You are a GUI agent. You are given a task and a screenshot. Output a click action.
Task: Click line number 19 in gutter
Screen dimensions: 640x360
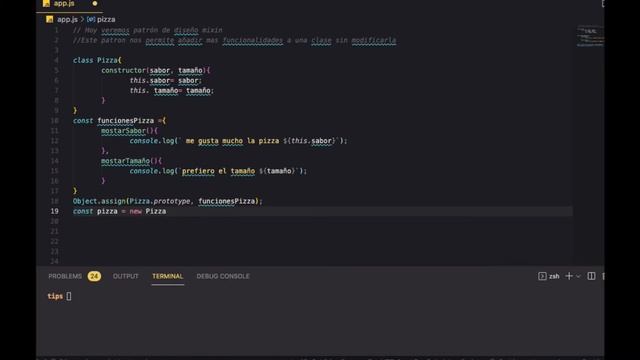(55, 211)
